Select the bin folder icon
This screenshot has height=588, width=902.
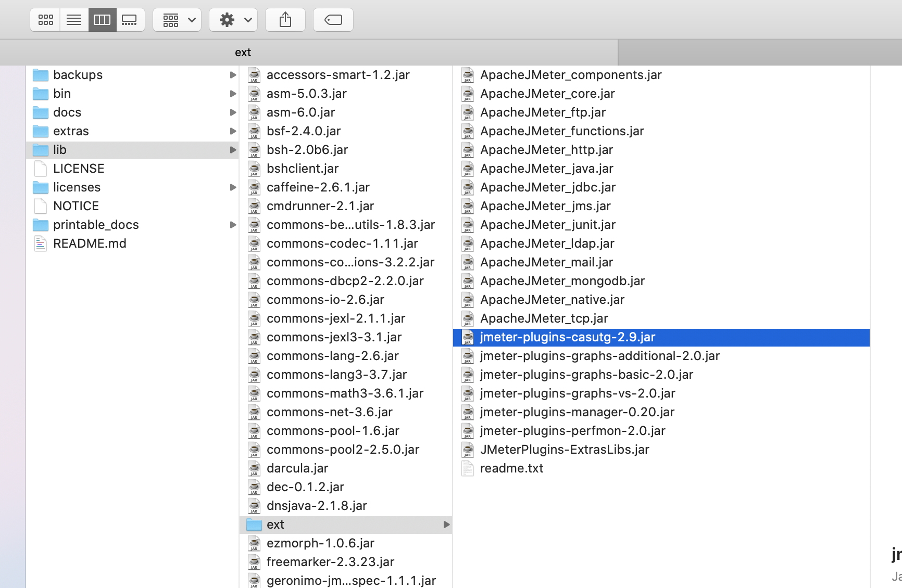click(41, 94)
